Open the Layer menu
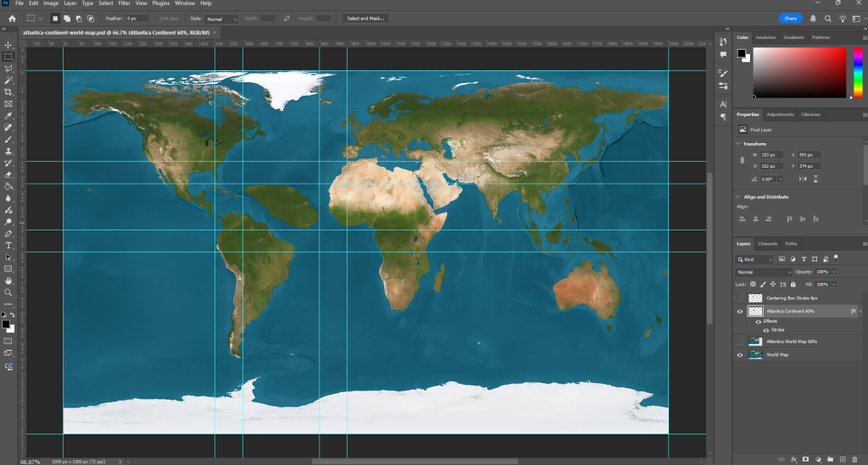This screenshot has width=868, height=465. (x=70, y=3)
